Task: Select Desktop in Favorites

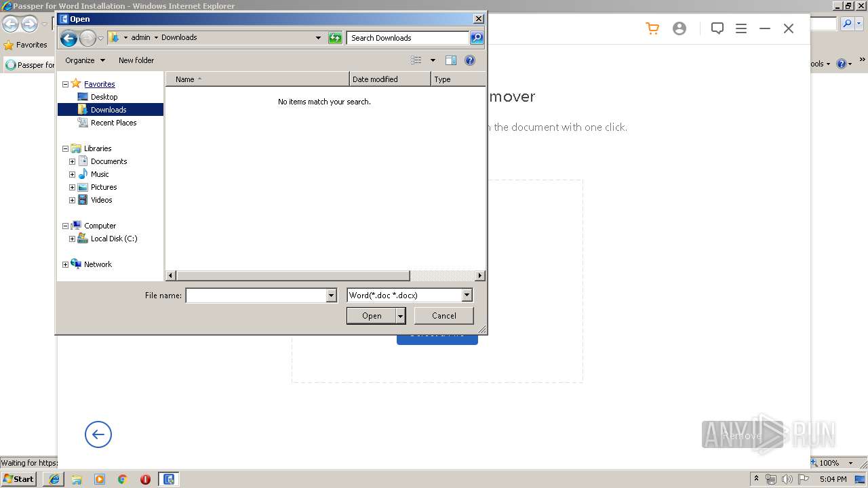Action: click(104, 97)
